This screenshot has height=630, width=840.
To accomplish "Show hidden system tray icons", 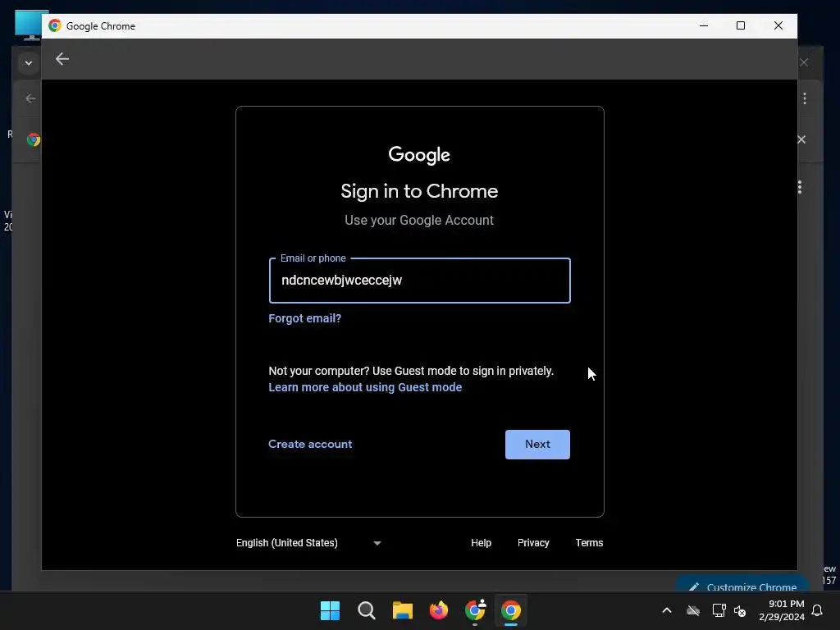I will [x=667, y=610].
